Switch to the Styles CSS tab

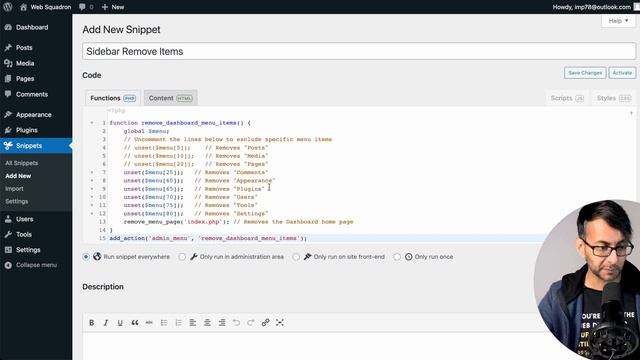pyautogui.click(x=613, y=98)
